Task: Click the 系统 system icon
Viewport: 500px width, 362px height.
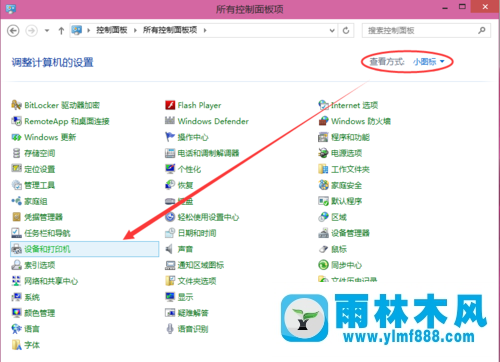Action: coord(16,297)
